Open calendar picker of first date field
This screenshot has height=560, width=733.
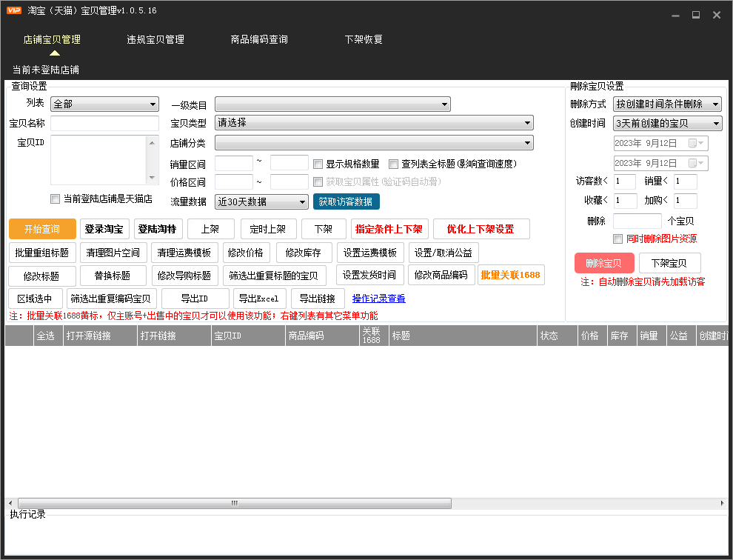click(696, 143)
